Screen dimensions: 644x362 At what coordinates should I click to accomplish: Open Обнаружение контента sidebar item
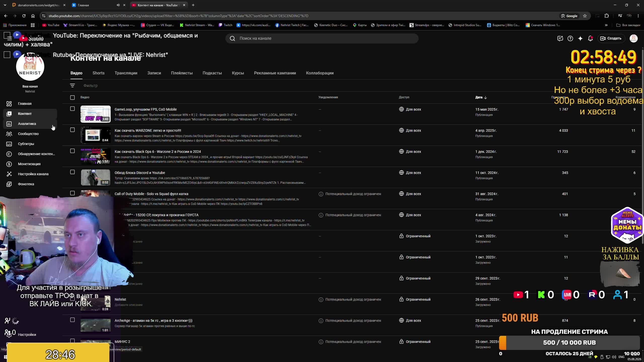click(30, 154)
